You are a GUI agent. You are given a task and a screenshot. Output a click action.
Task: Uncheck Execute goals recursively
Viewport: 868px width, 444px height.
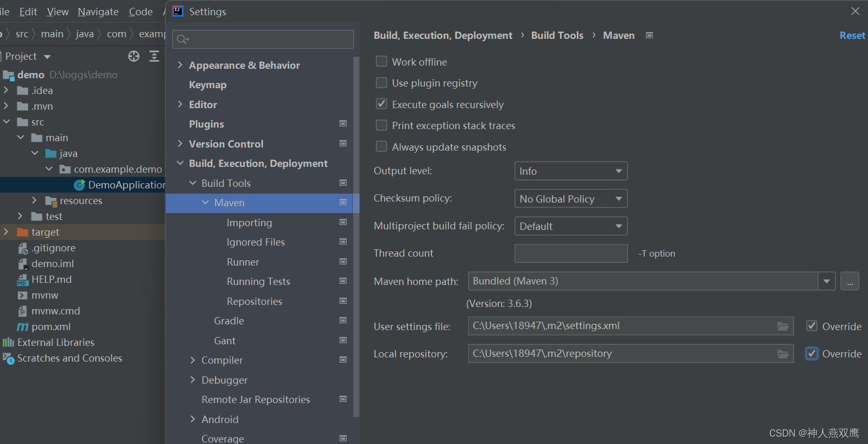pyautogui.click(x=382, y=104)
